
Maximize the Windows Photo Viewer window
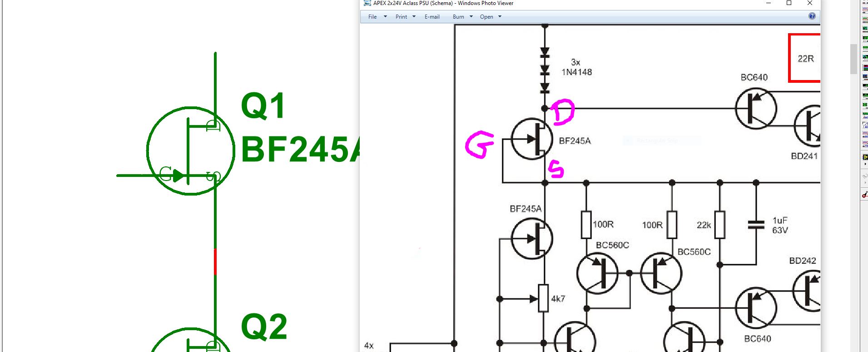click(789, 3)
